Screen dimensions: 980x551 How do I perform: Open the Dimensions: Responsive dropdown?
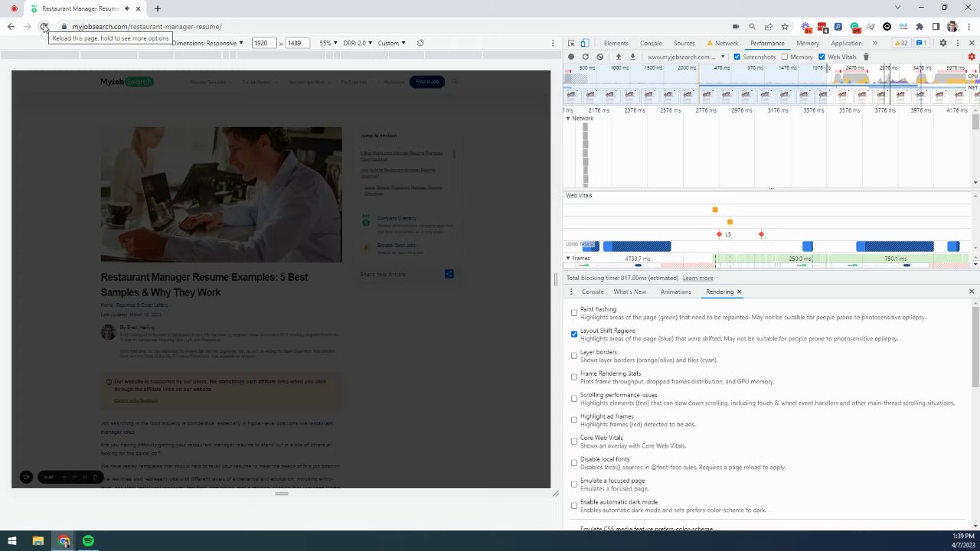click(207, 43)
